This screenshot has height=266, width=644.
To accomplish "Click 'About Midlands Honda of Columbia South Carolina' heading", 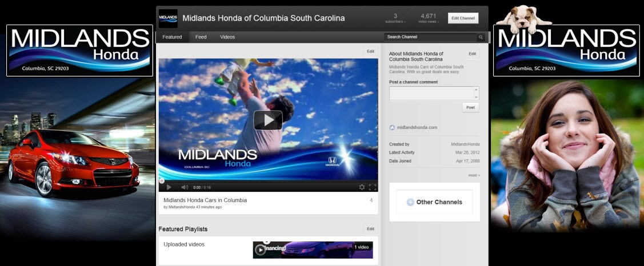I will click(x=416, y=57).
